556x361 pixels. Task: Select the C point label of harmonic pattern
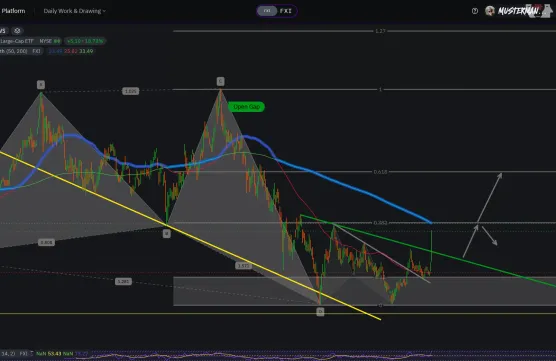[x=220, y=82]
